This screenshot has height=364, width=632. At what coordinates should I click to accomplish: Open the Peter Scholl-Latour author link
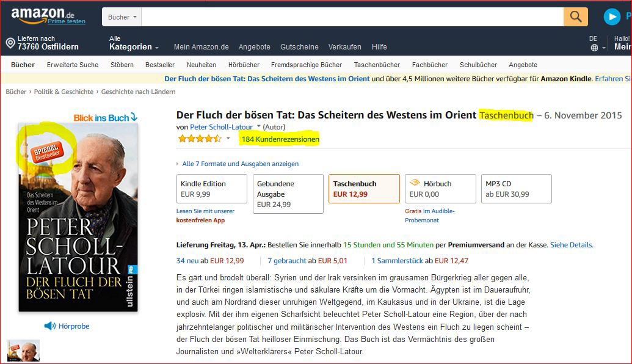tap(221, 127)
